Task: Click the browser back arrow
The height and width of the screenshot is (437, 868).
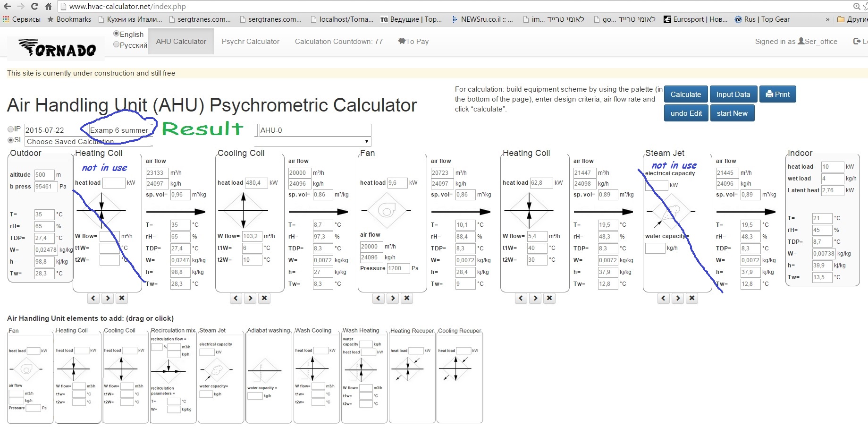Action: (x=8, y=7)
